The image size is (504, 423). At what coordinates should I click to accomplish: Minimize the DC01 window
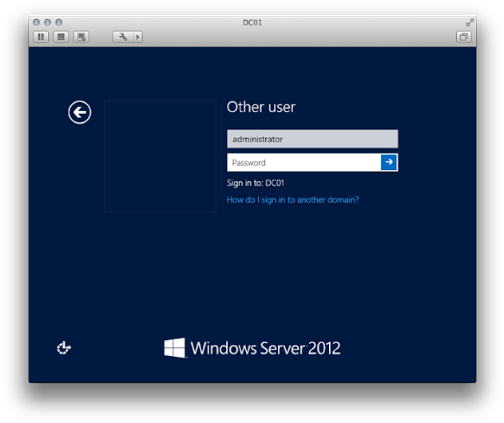48,22
